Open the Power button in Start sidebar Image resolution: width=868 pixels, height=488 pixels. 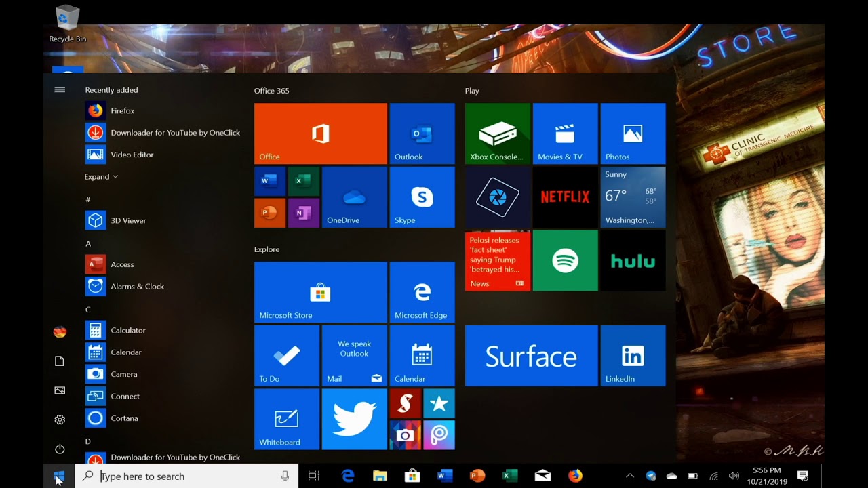pos(60,449)
